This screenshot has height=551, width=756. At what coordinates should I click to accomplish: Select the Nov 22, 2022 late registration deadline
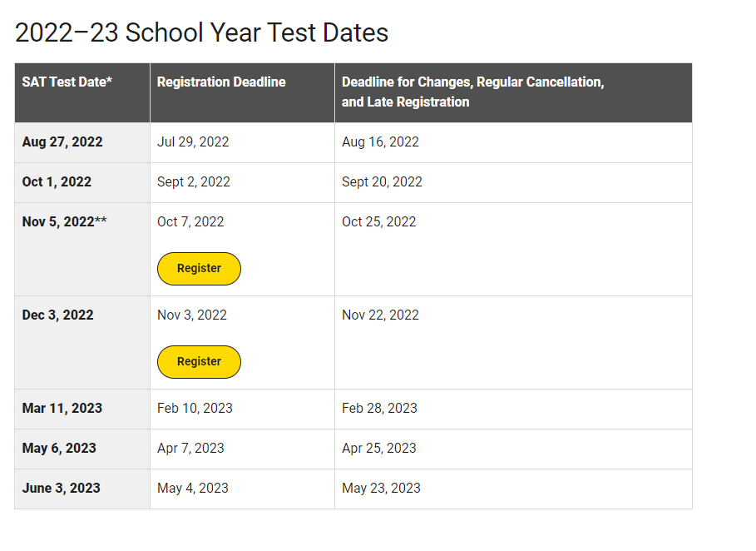[x=380, y=315]
